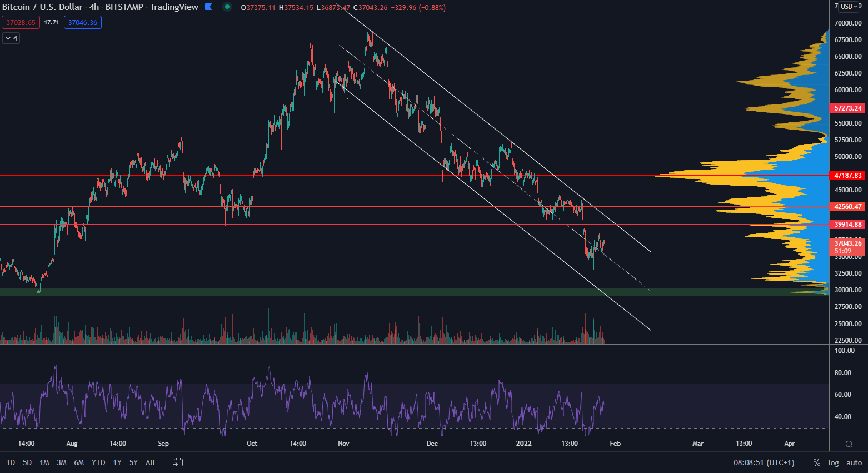The image size is (868, 473).
Task: Expand the collapsed indicators legend
Action: point(11,38)
